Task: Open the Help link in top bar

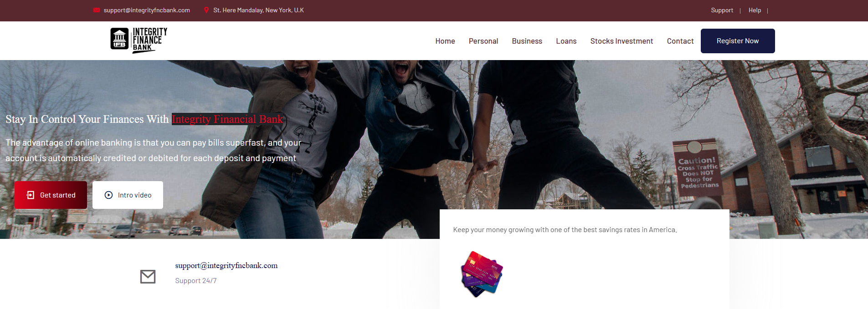Action: coord(755,10)
